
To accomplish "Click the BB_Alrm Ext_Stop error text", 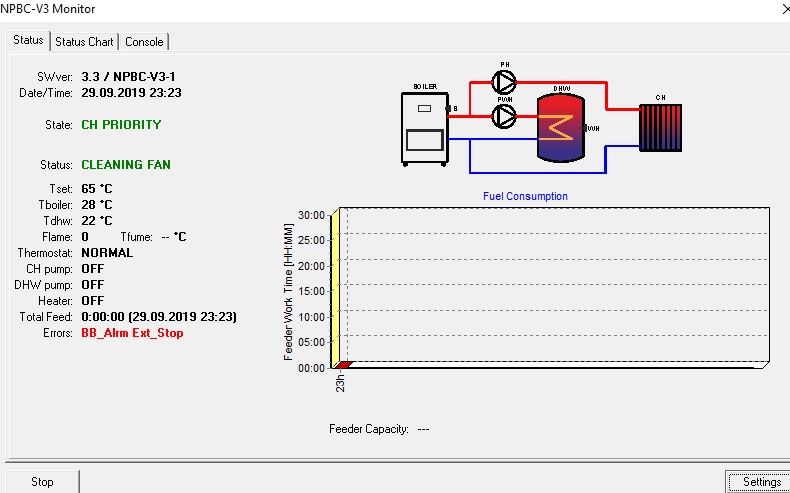I will coord(132,333).
